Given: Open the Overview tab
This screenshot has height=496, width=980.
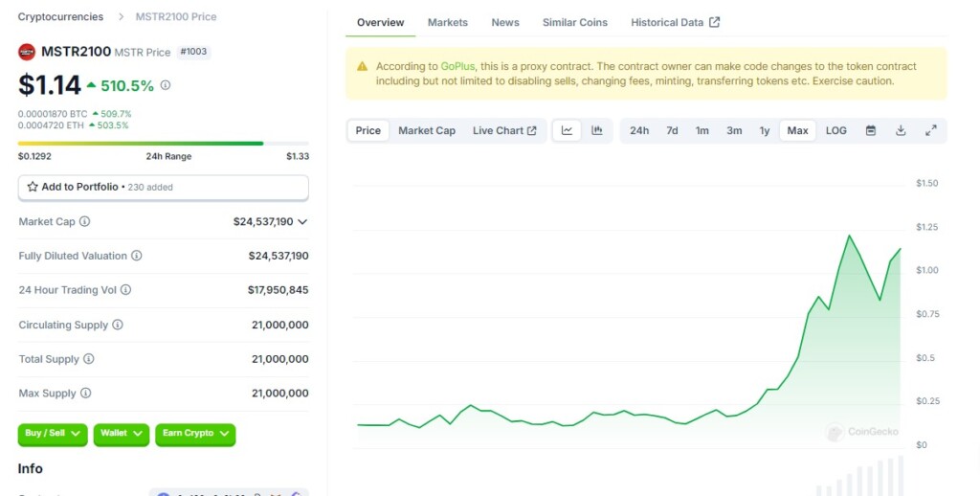Looking at the screenshot, I should coord(380,23).
